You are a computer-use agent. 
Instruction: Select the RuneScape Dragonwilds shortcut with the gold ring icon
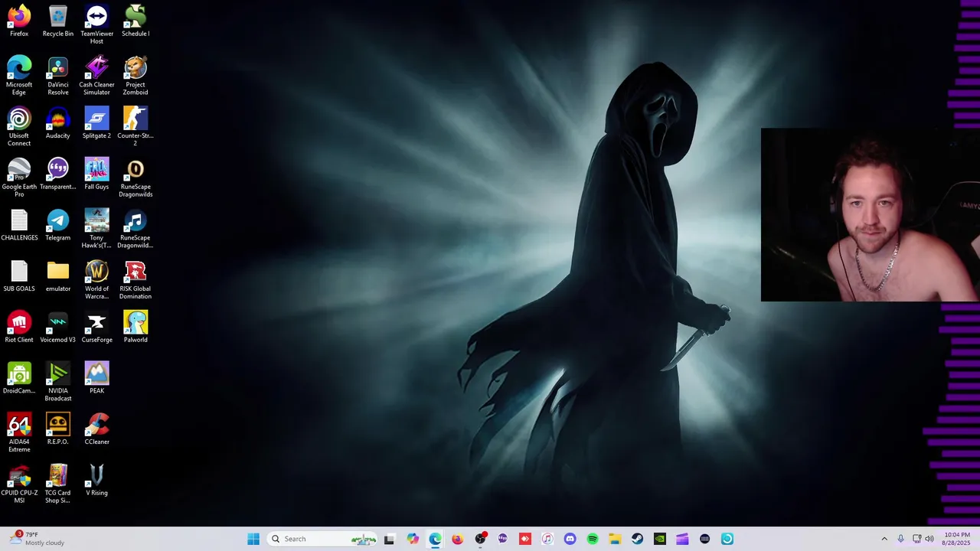point(136,178)
